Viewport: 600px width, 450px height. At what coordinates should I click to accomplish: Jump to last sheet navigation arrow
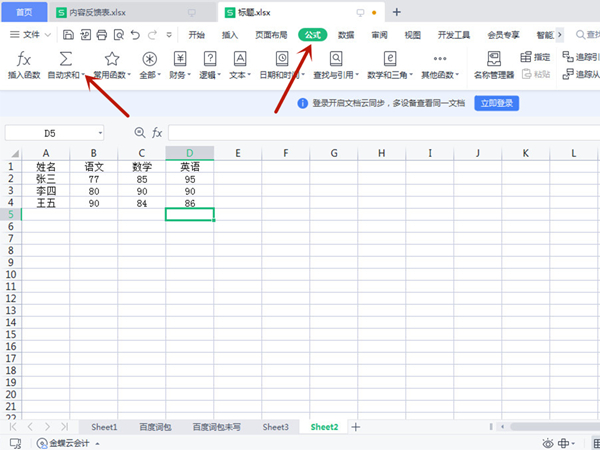pos(64,427)
